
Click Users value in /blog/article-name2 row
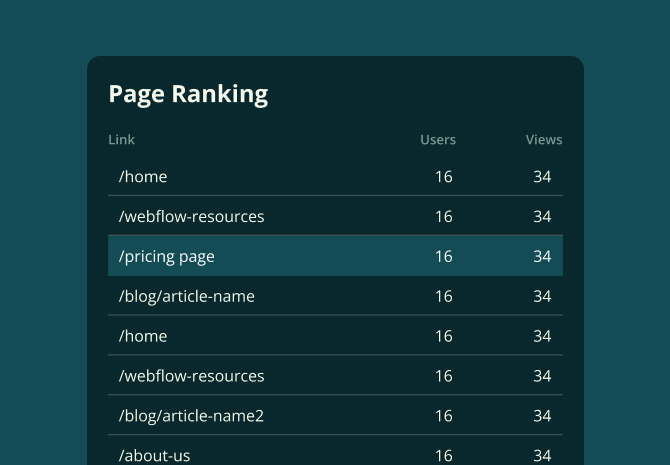[444, 416]
